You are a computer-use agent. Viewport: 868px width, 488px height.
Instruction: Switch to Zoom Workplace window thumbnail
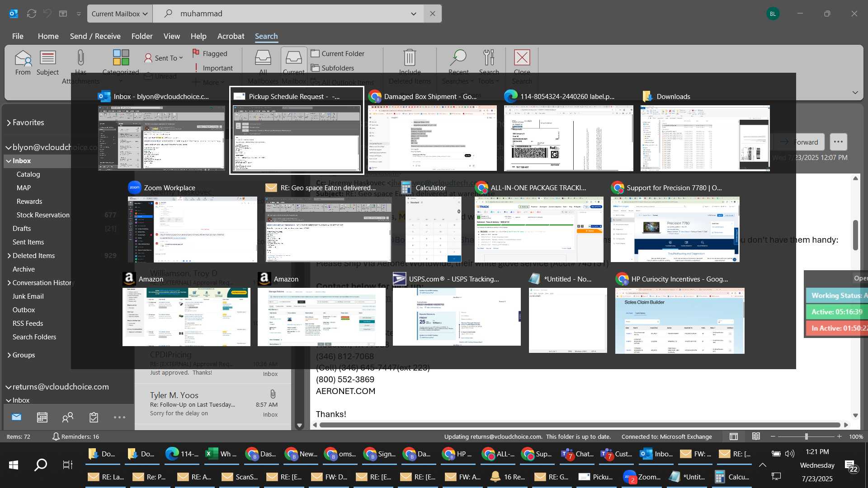[x=192, y=221]
